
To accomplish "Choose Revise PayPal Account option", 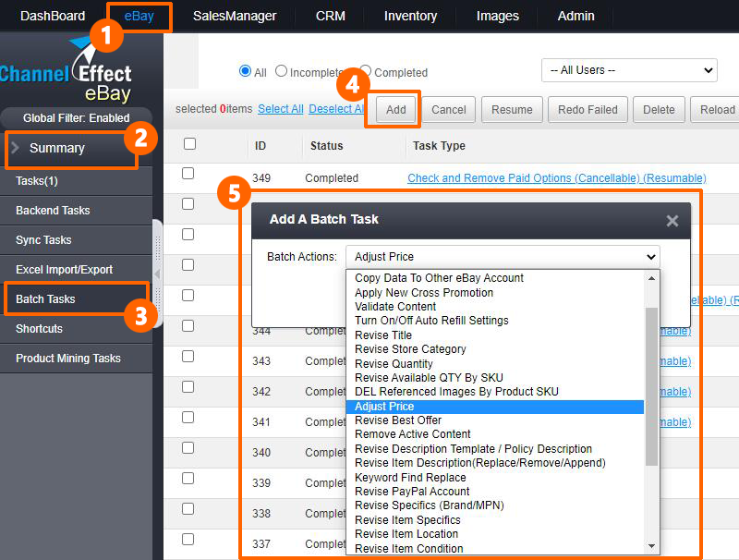I will (x=495, y=492).
